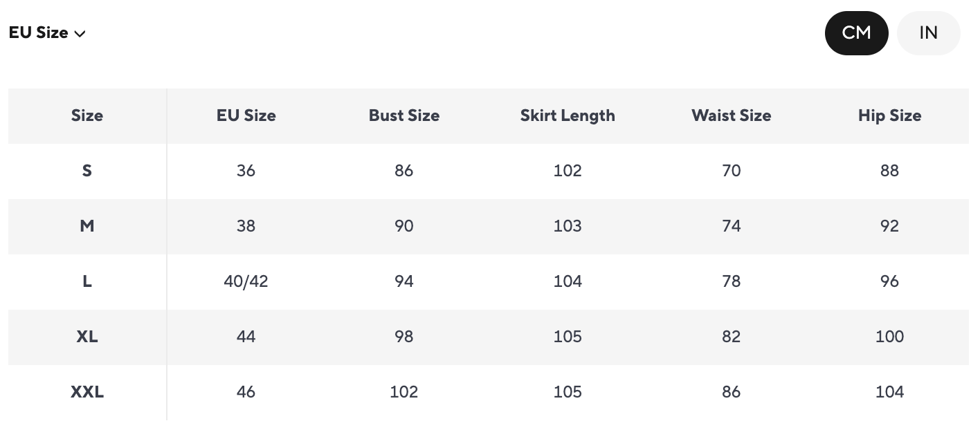Select the M size row label
This screenshot has height=430, width=980.
pos(87,226)
